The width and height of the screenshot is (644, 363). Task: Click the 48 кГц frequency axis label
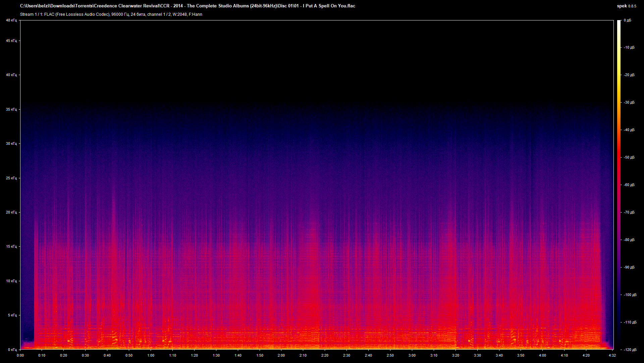11,20
